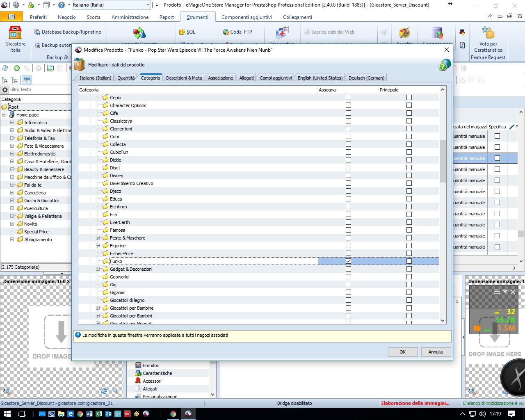Switch to the Associazione tab
The height and width of the screenshot is (420, 525).
221,78
